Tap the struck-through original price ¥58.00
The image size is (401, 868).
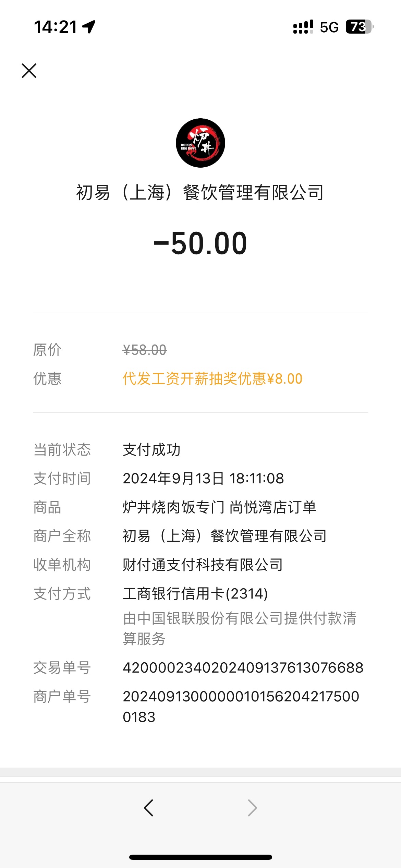tap(145, 350)
